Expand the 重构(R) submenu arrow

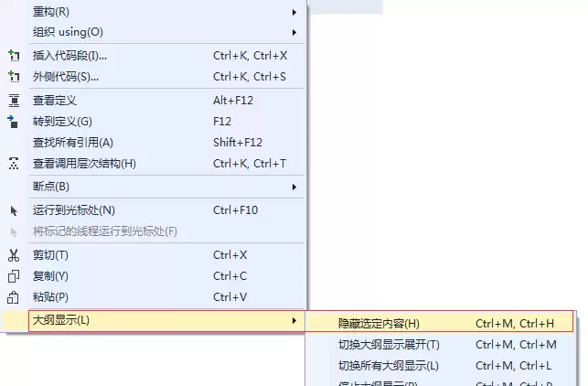point(294,12)
